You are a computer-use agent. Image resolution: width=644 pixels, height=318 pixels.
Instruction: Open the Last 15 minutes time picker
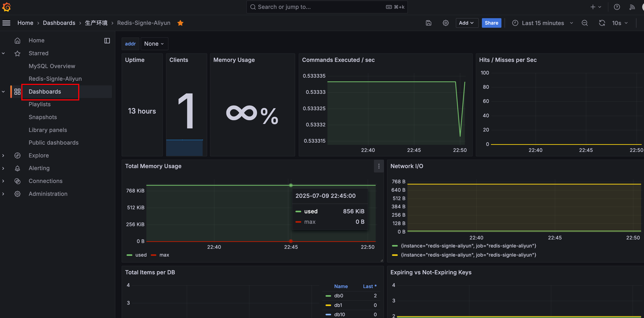(x=542, y=23)
